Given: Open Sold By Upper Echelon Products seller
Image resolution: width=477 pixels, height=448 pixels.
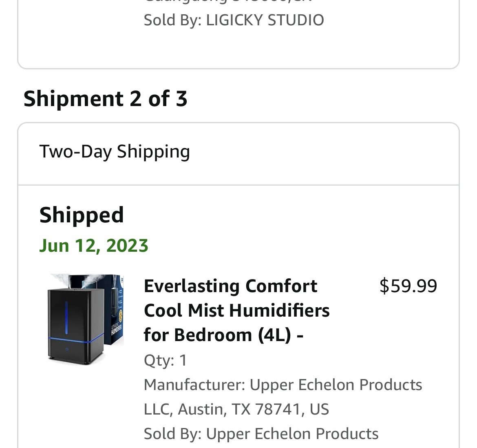Looking at the screenshot, I should [261, 434].
